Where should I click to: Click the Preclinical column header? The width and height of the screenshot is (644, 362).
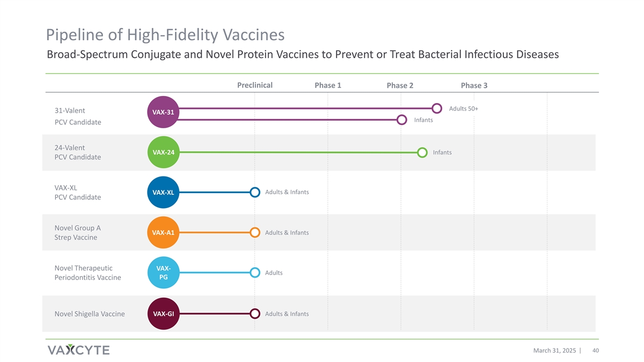tap(254, 85)
